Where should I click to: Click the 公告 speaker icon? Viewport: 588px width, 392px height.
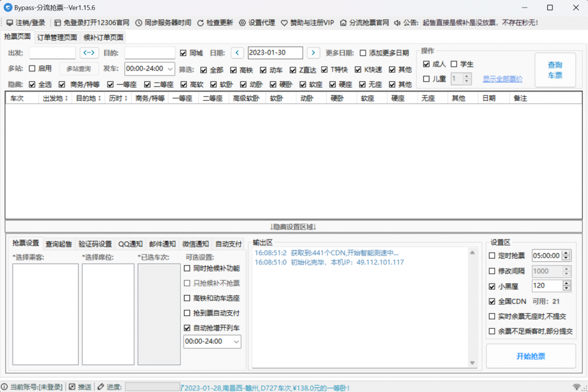397,23
